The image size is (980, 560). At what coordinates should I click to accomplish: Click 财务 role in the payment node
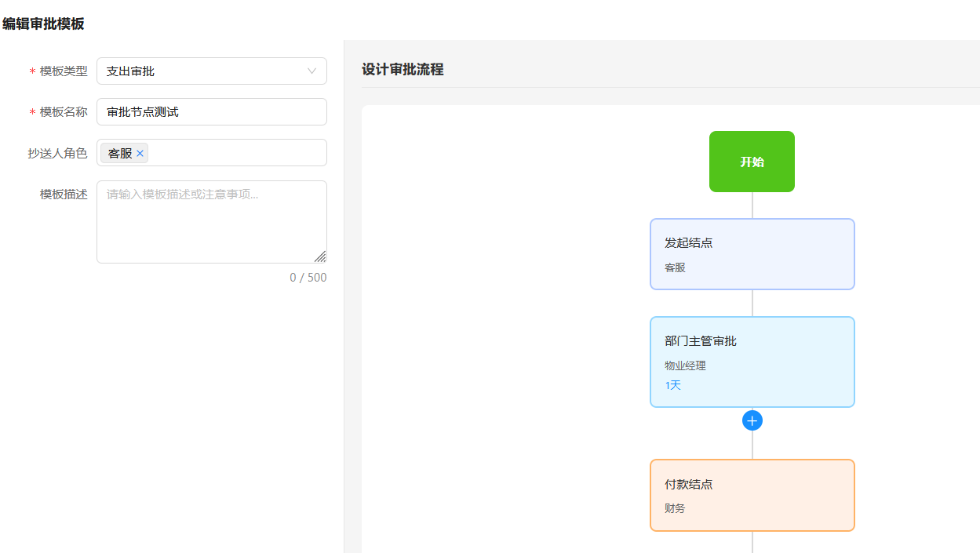click(675, 508)
